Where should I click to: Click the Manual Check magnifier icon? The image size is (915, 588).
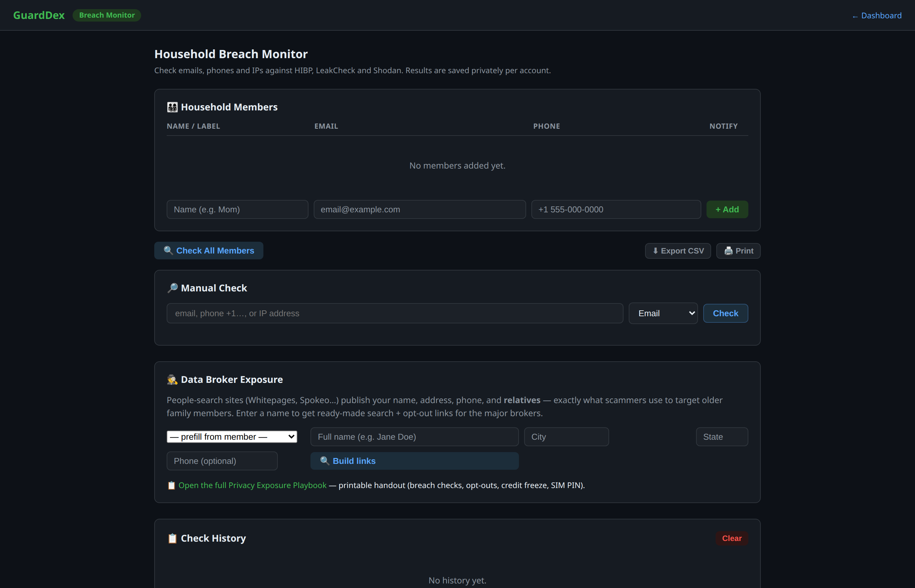click(x=173, y=288)
